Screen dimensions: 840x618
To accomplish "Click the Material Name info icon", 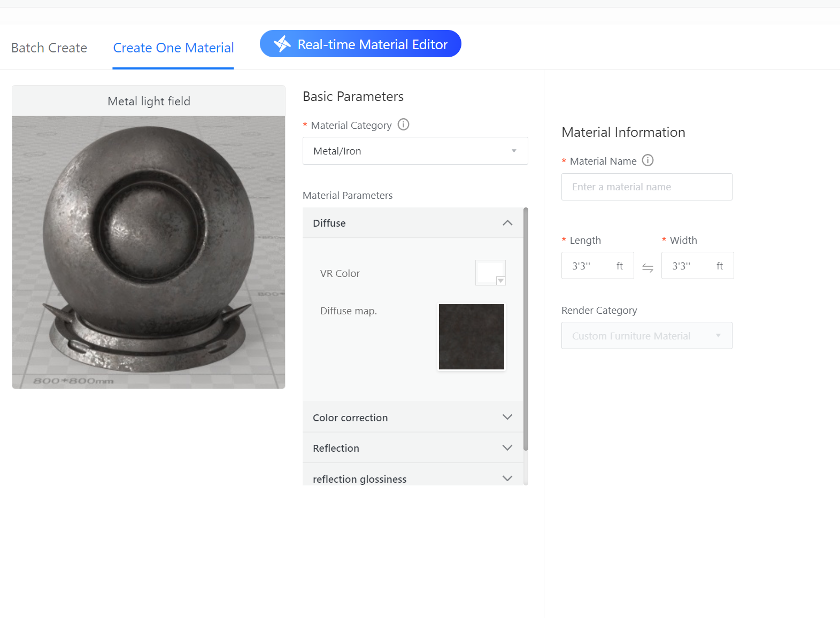I will 648,160.
